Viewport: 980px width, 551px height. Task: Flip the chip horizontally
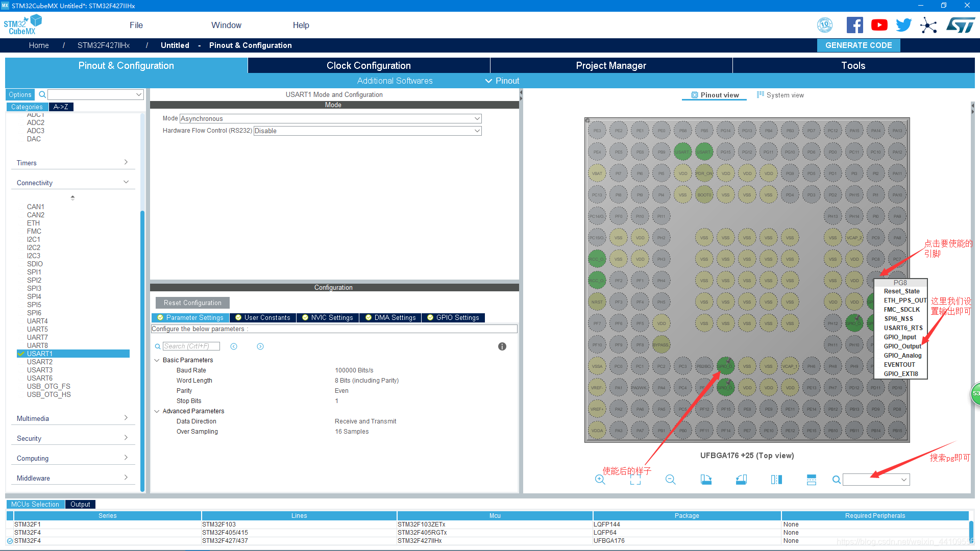[776, 480]
